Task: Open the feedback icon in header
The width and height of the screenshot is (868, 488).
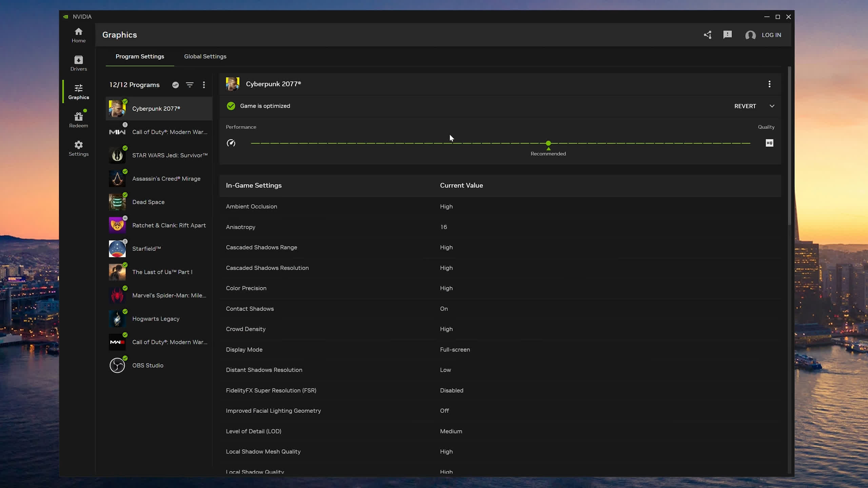Action: pos(727,35)
